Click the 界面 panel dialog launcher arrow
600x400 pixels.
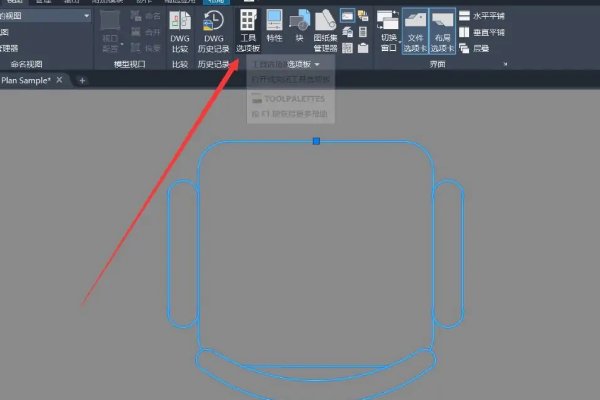pyautogui.click(x=505, y=64)
